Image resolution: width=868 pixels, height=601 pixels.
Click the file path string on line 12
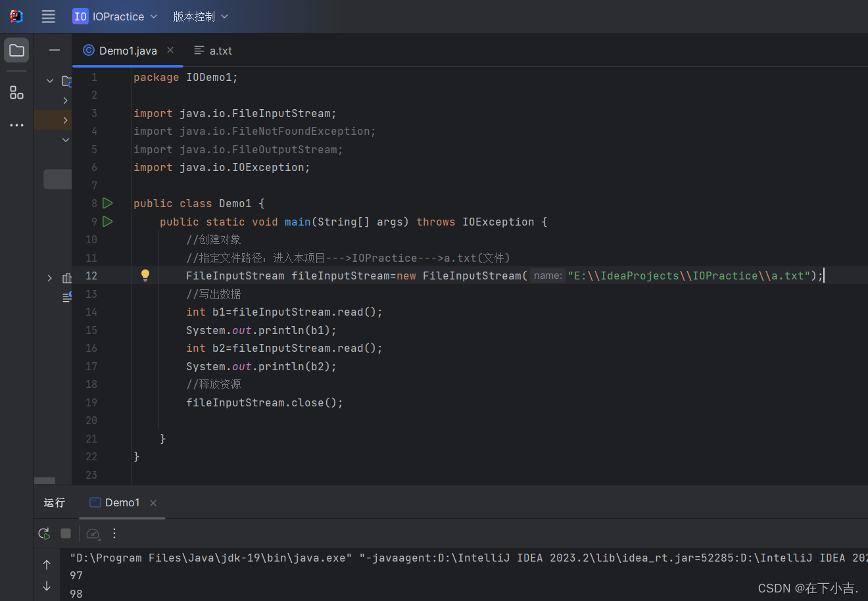pyautogui.click(x=689, y=276)
